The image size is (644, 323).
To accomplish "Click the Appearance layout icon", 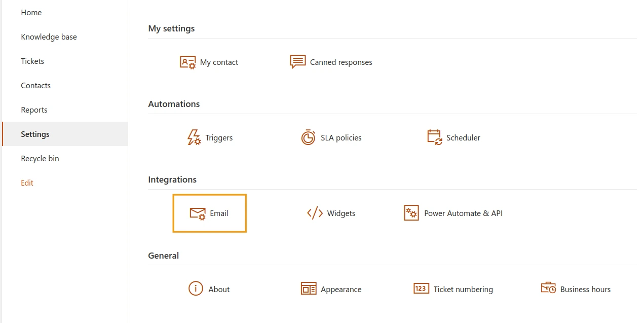I will [x=309, y=289].
